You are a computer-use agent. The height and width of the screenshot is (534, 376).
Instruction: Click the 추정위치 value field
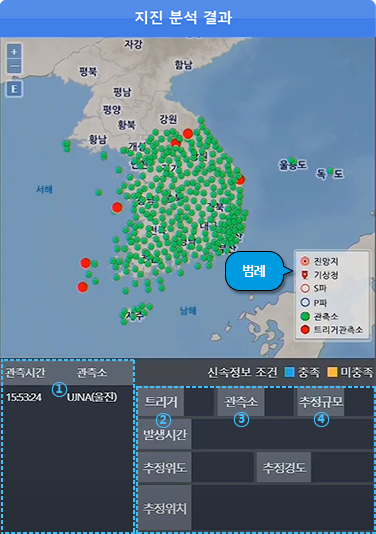(282, 508)
